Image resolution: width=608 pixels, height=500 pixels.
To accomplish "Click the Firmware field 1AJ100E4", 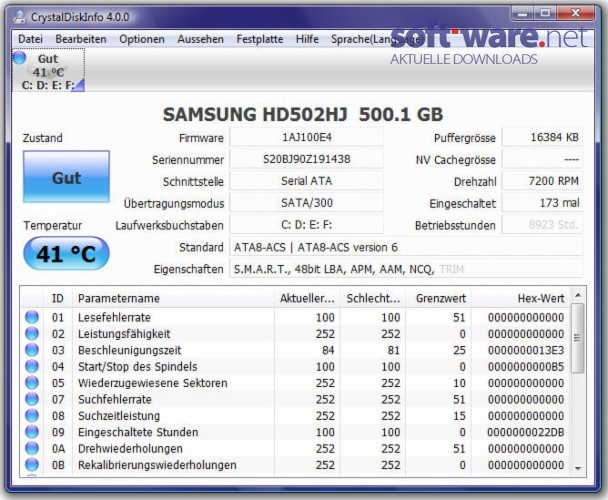I will tap(306, 137).
